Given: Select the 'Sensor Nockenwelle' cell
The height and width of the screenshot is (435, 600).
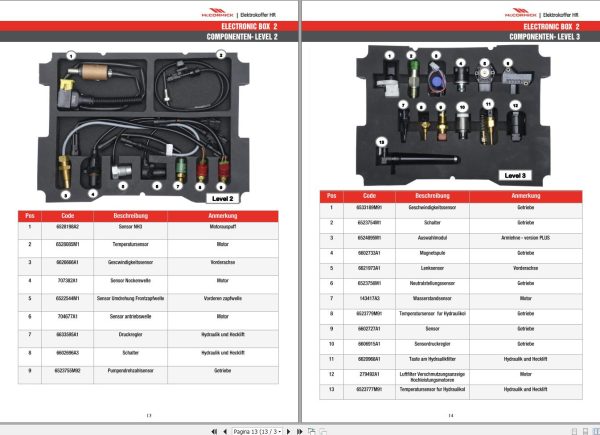Looking at the screenshot, I should 130,285.
